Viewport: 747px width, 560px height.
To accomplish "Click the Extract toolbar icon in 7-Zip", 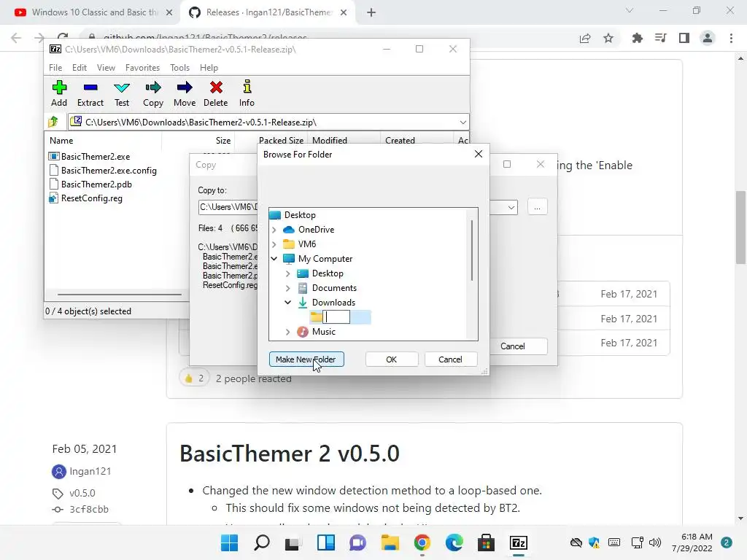I will tap(90, 93).
